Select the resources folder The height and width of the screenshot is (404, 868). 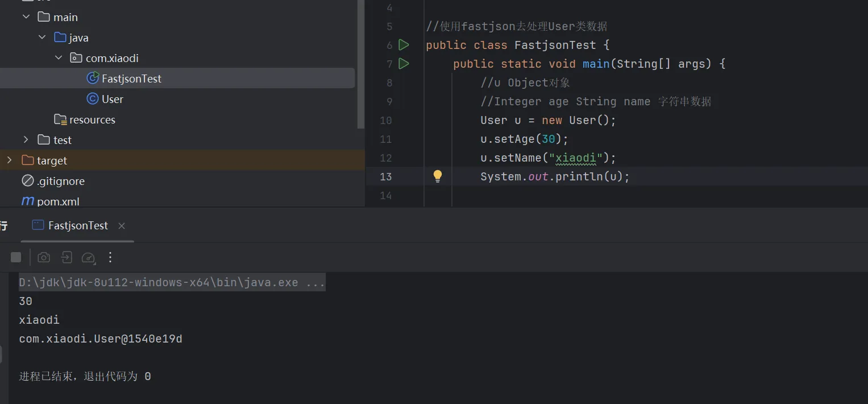tap(92, 119)
